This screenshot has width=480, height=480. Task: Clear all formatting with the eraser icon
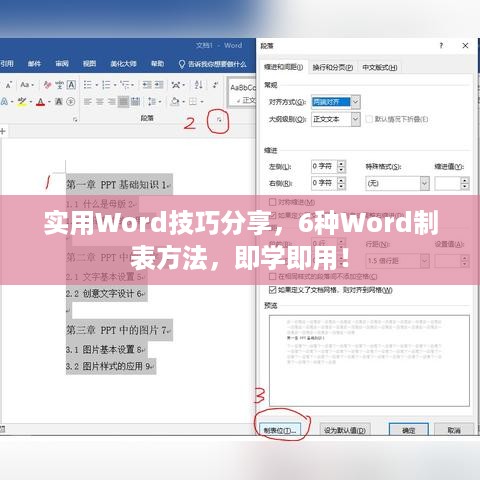click(x=47, y=85)
